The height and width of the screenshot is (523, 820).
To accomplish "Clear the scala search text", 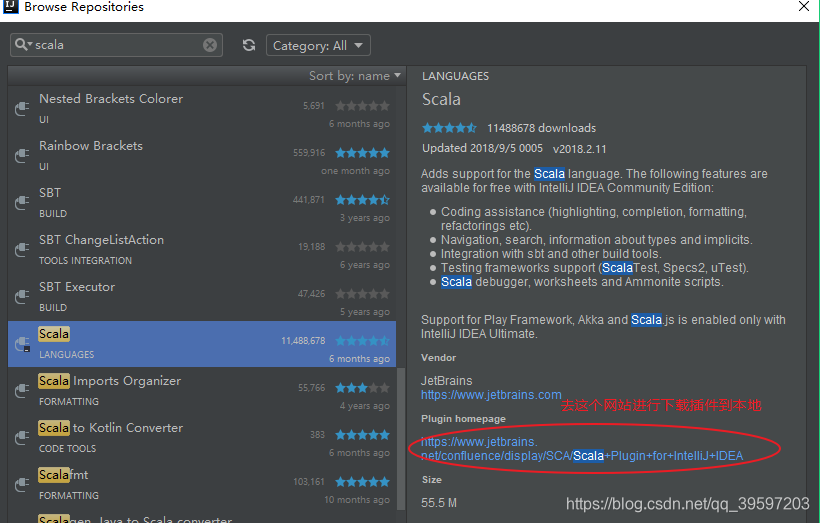I will [x=210, y=45].
